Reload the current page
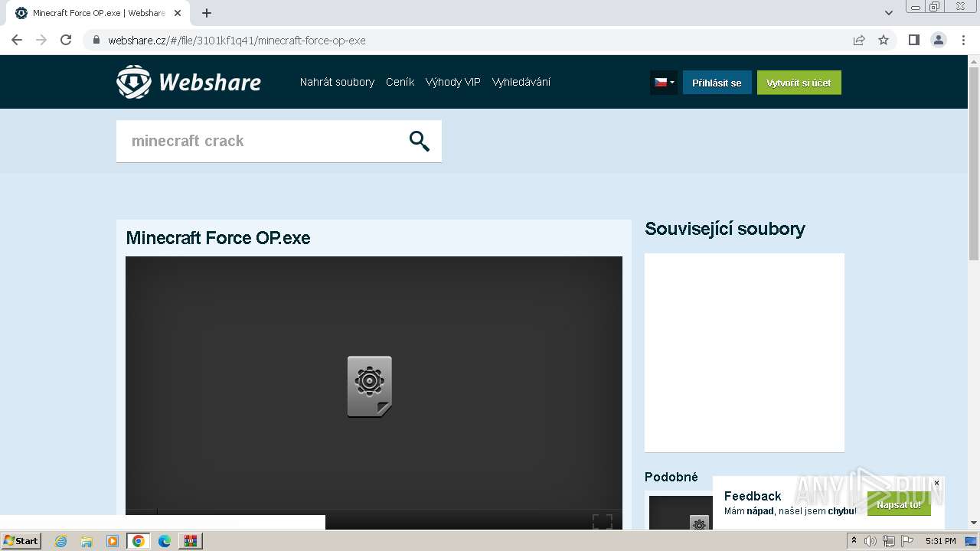Screen dimensions: 980x551 pos(66,40)
